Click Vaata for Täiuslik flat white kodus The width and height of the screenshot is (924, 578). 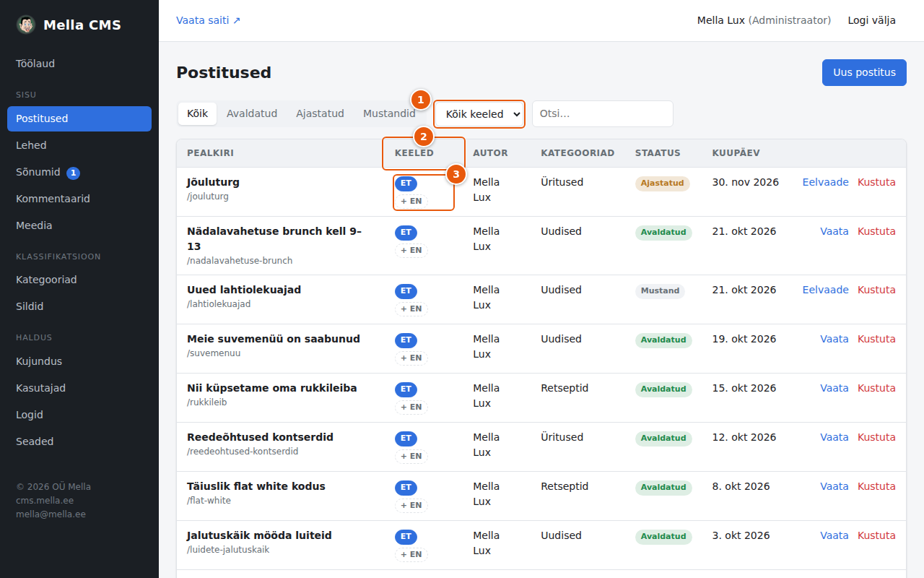(834, 486)
